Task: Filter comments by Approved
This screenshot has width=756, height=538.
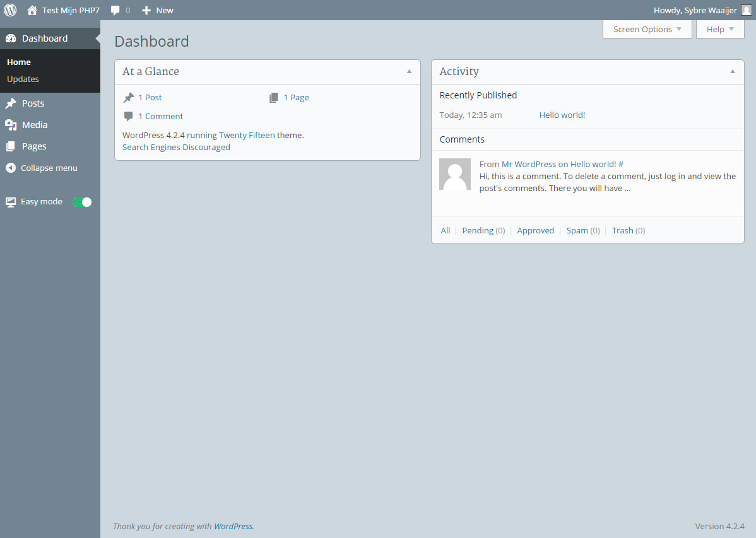Action: click(x=536, y=231)
